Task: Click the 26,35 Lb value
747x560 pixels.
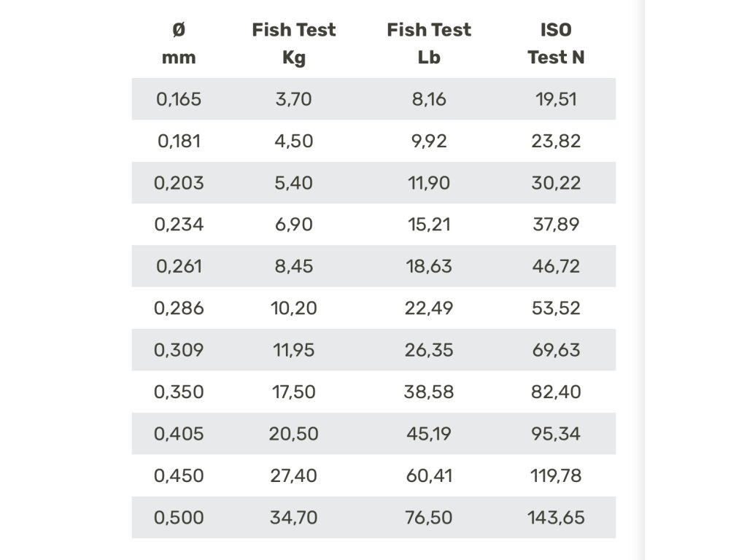Action: pos(429,350)
